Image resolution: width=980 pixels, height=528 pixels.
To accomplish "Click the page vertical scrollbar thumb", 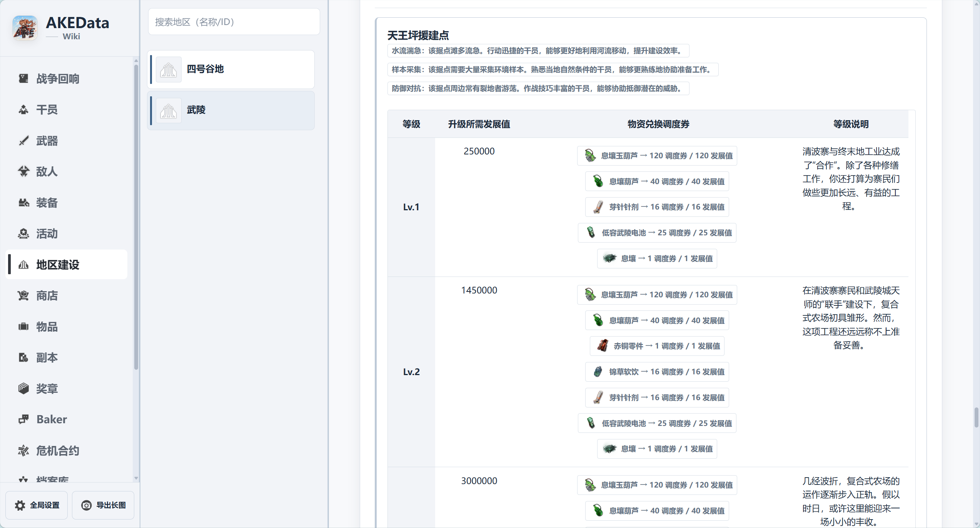I will click(977, 418).
